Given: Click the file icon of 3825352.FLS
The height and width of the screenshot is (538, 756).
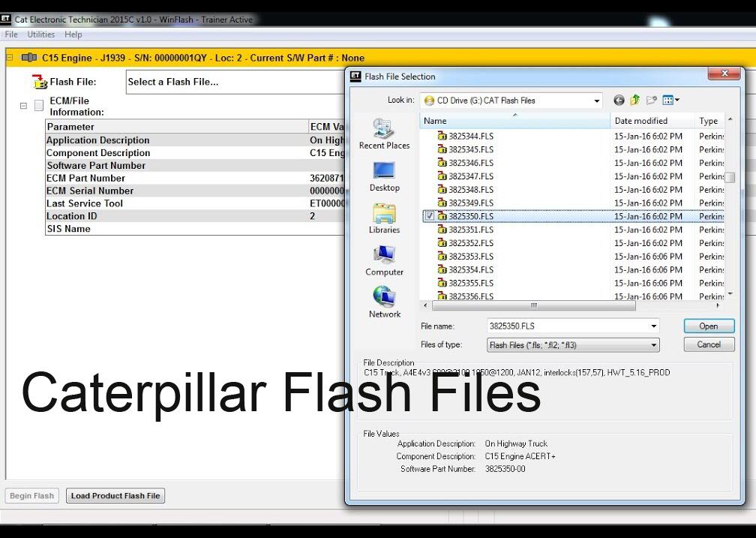Looking at the screenshot, I should (442, 242).
